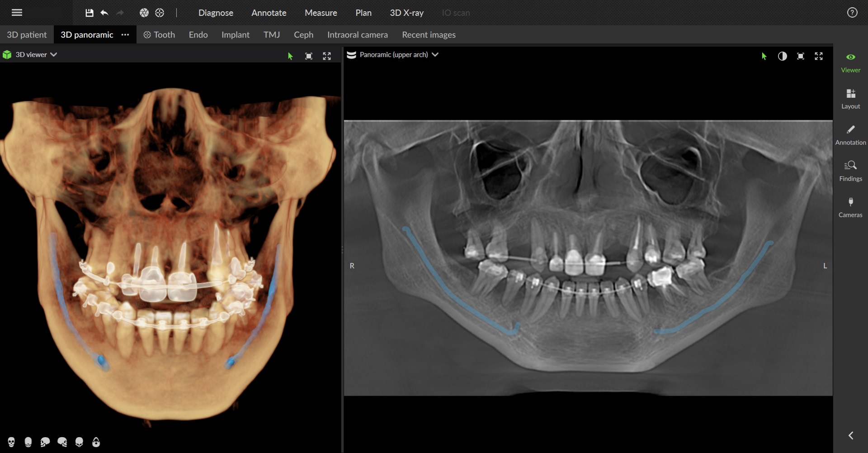Collapse the right sidebar with arrow

coord(850,435)
